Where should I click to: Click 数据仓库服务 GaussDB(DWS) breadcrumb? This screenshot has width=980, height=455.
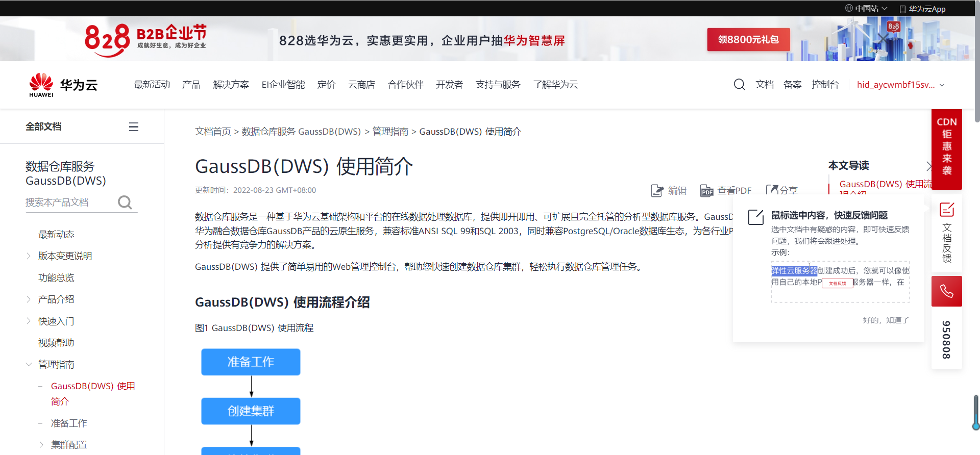tap(301, 132)
